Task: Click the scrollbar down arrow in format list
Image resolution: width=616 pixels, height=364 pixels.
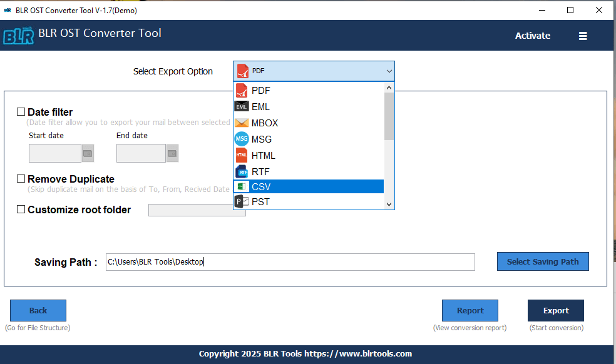Action: (389, 205)
